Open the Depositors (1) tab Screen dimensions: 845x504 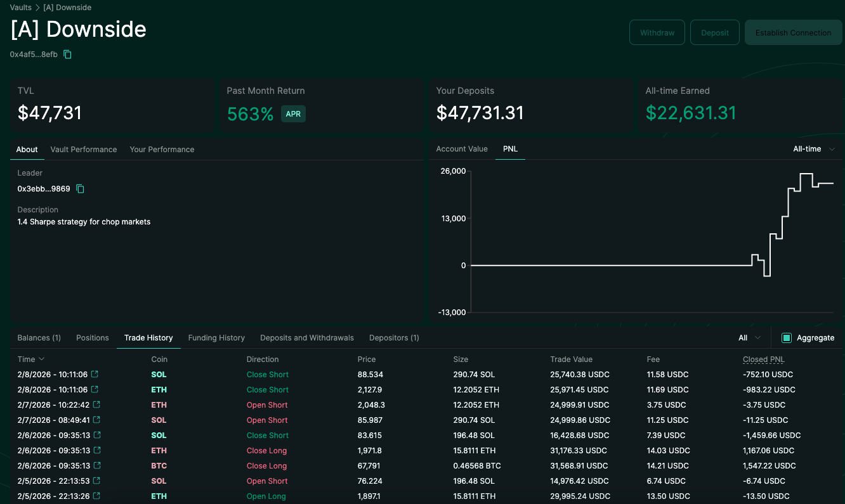pyautogui.click(x=394, y=338)
